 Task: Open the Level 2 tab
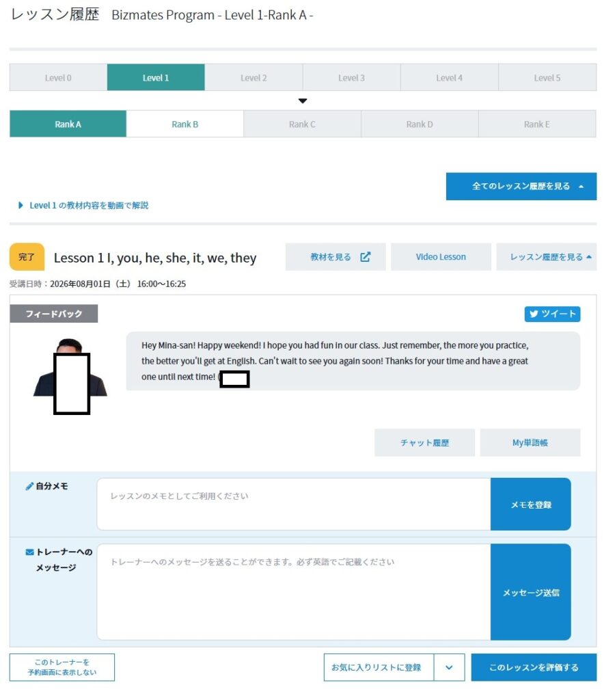point(254,78)
